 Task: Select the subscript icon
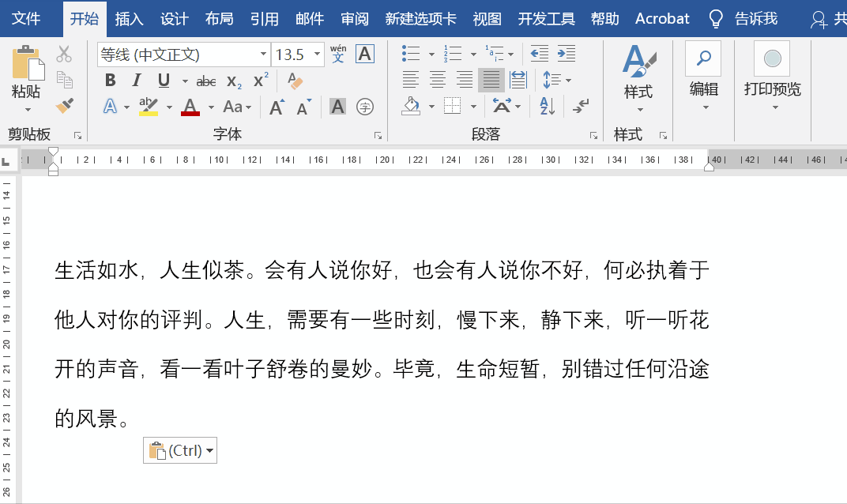(232, 80)
